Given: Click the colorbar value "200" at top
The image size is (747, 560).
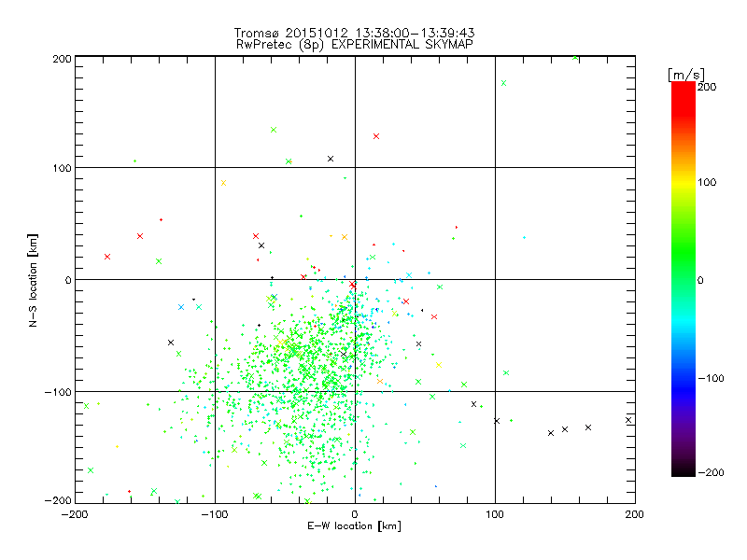Looking at the screenshot, I should click(707, 87).
